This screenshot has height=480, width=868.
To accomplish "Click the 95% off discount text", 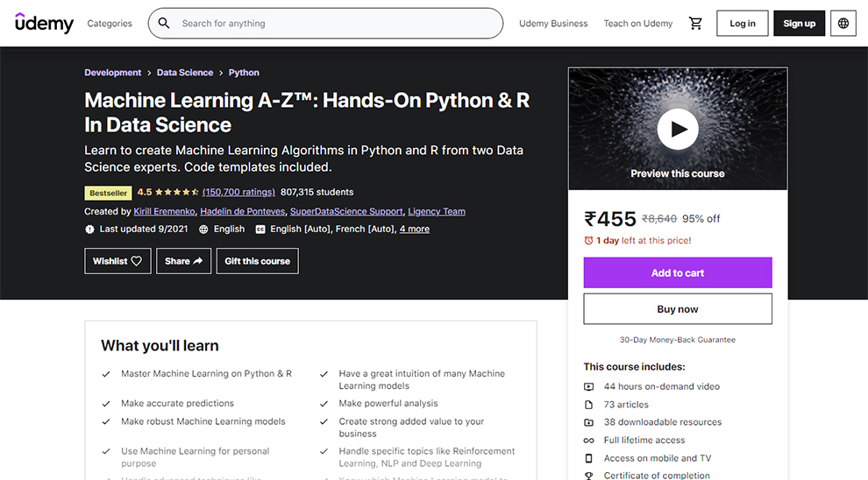I will pyautogui.click(x=701, y=219).
